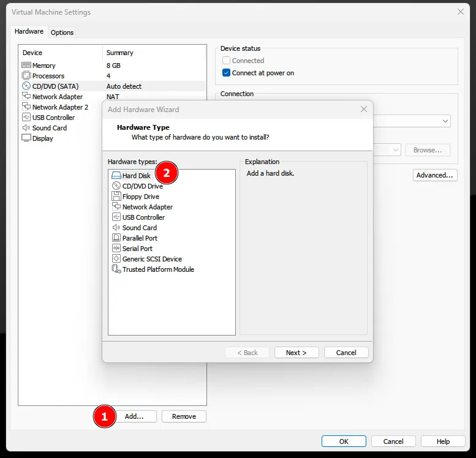The height and width of the screenshot is (458, 476).
Task: Open Advanced... device settings
Action: (434, 175)
